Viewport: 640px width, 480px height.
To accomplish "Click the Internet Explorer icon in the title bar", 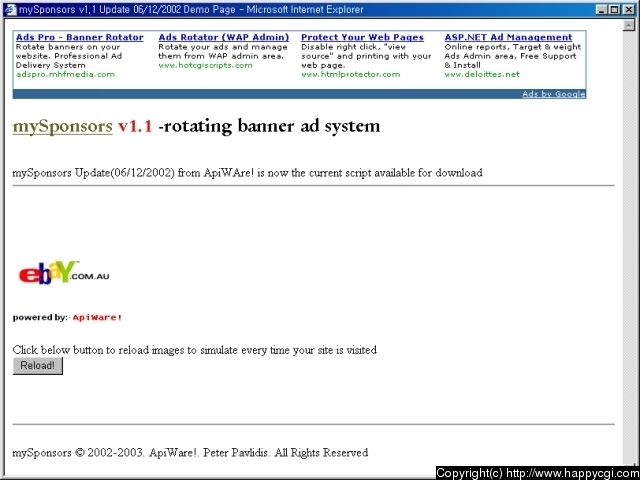I will [10, 9].
